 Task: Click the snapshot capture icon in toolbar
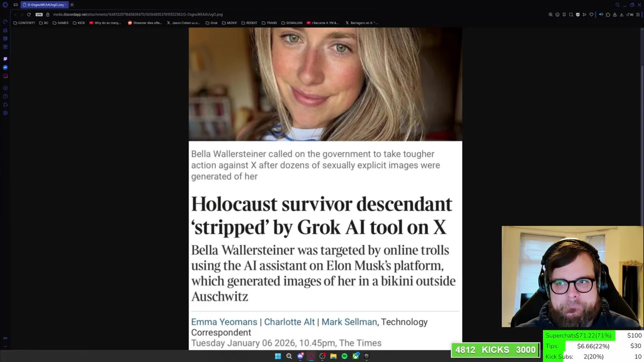(x=571, y=15)
